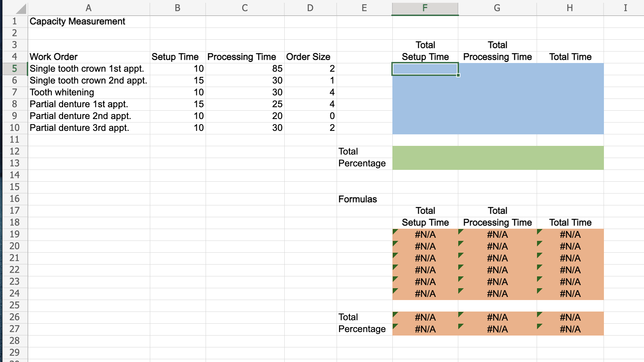The image size is (644, 362).
Task: Click order size 0 in row 9
Action: [310, 116]
